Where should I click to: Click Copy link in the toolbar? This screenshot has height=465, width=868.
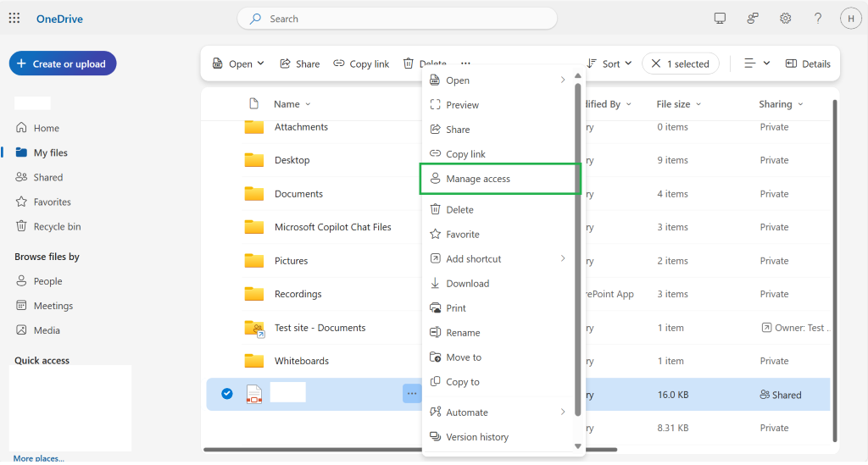[361, 64]
